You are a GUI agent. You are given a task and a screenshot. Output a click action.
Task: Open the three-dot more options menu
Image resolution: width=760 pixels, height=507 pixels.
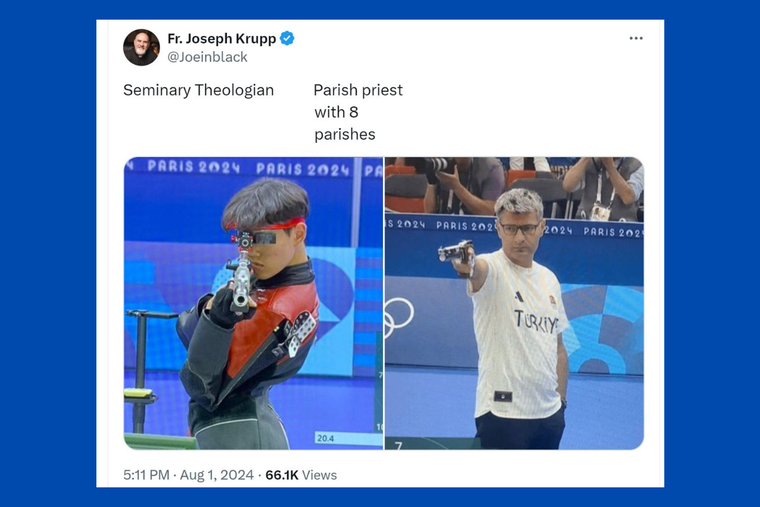(x=635, y=38)
